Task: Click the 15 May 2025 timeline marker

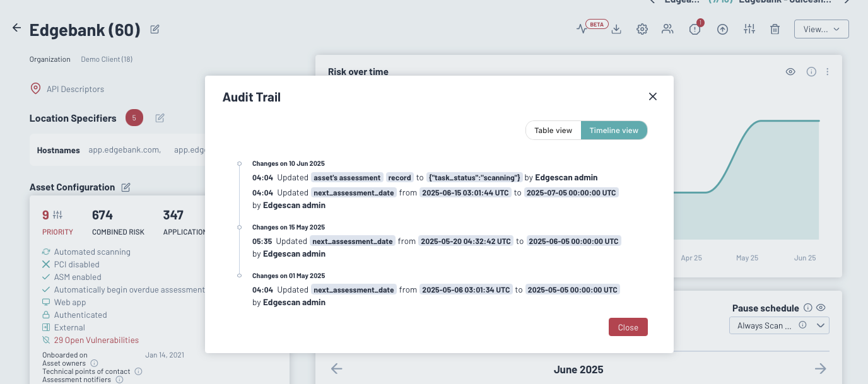Action: click(x=239, y=227)
